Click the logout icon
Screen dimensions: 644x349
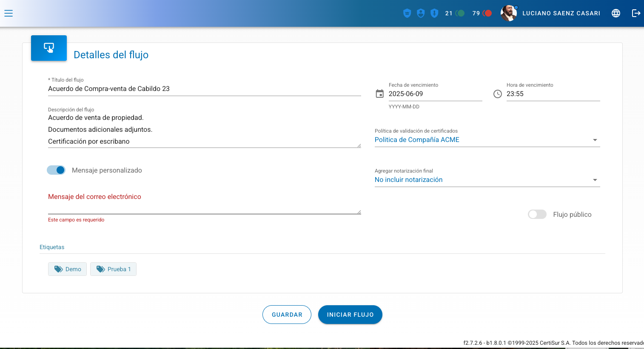(636, 13)
